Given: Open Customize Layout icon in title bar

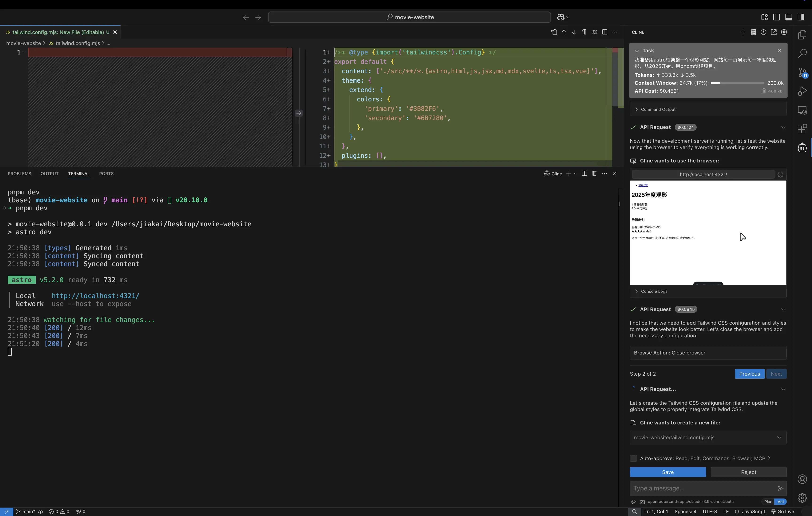Looking at the screenshot, I should pos(765,17).
